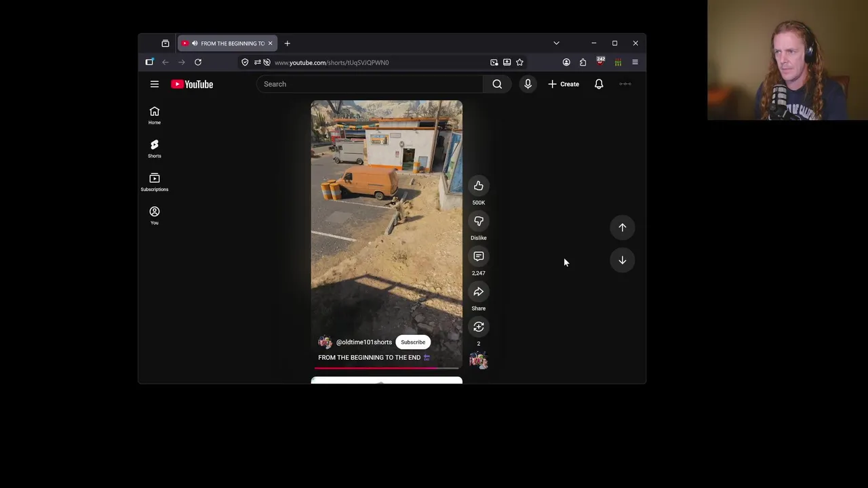
Task: Open a new browser tab
Action: click(x=287, y=43)
